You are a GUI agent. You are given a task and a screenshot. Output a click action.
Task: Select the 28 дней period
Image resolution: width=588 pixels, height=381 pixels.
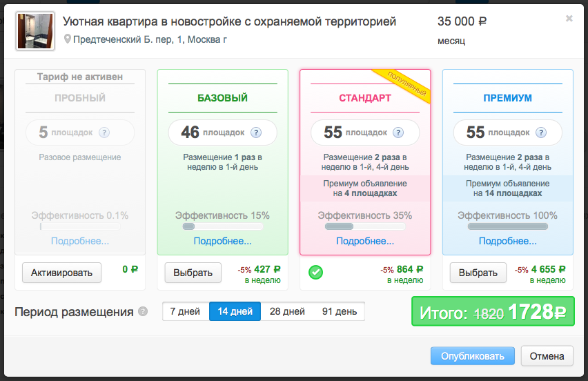click(x=287, y=311)
